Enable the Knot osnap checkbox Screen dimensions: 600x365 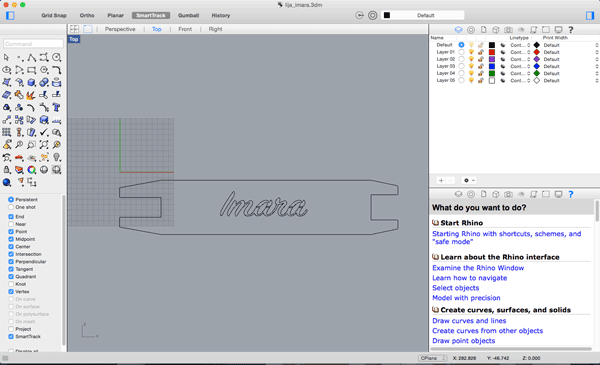[x=11, y=284]
